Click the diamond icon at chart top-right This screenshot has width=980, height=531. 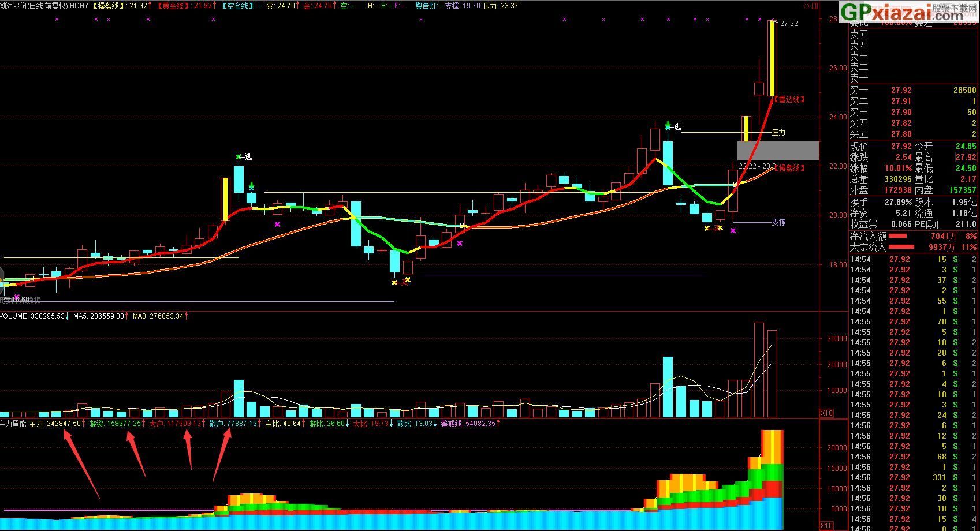pyautogui.click(x=807, y=6)
